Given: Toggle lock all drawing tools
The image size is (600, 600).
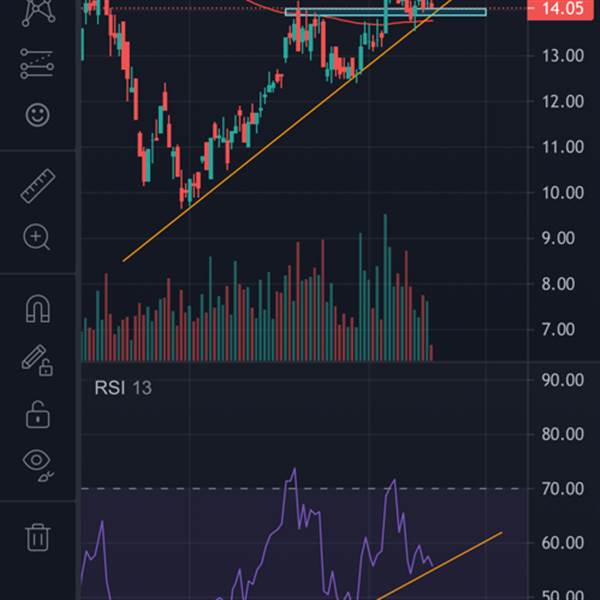Looking at the screenshot, I should [x=38, y=414].
